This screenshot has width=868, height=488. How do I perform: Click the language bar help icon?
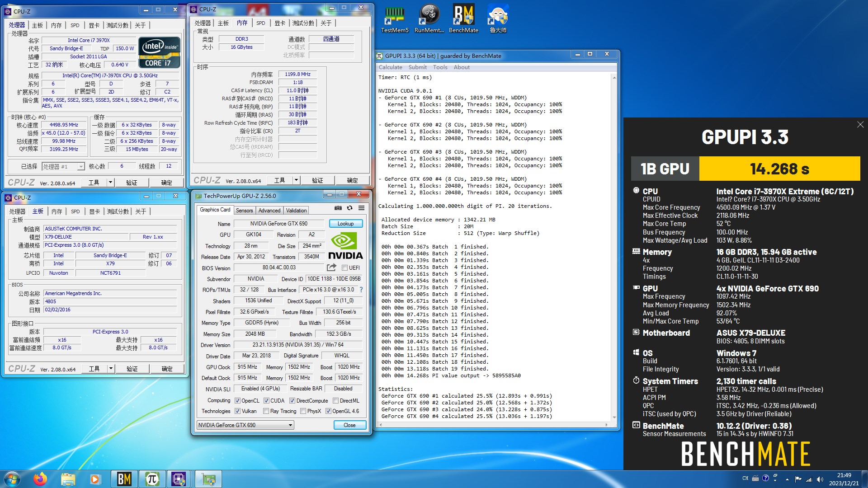pyautogui.click(x=765, y=478)
